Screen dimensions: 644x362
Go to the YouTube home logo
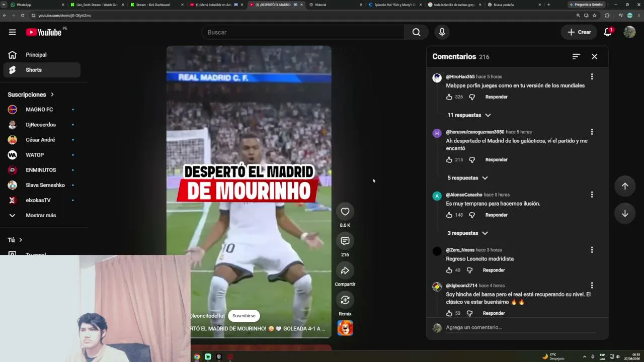pos(44,32)
